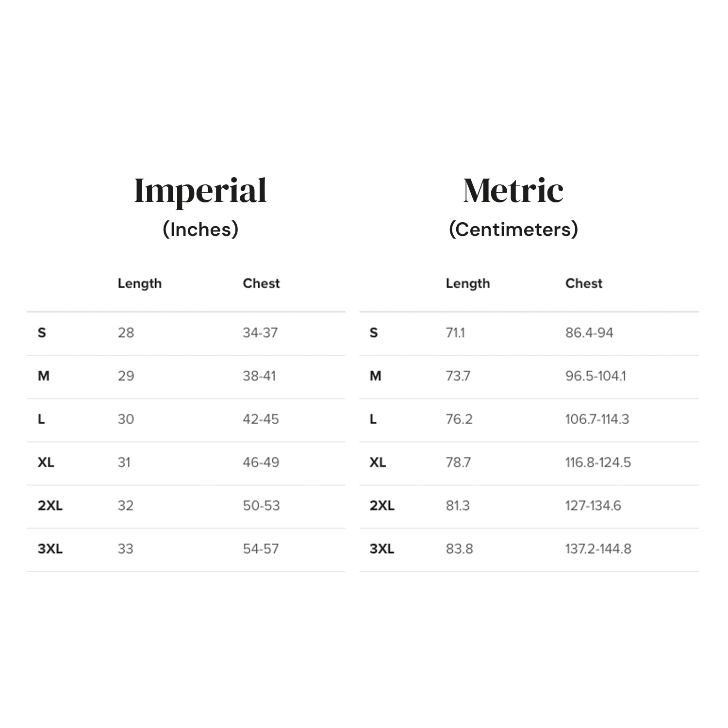This screenshot has width=728, height=728.
Task: Click the Metric heading
Action: 513,191
